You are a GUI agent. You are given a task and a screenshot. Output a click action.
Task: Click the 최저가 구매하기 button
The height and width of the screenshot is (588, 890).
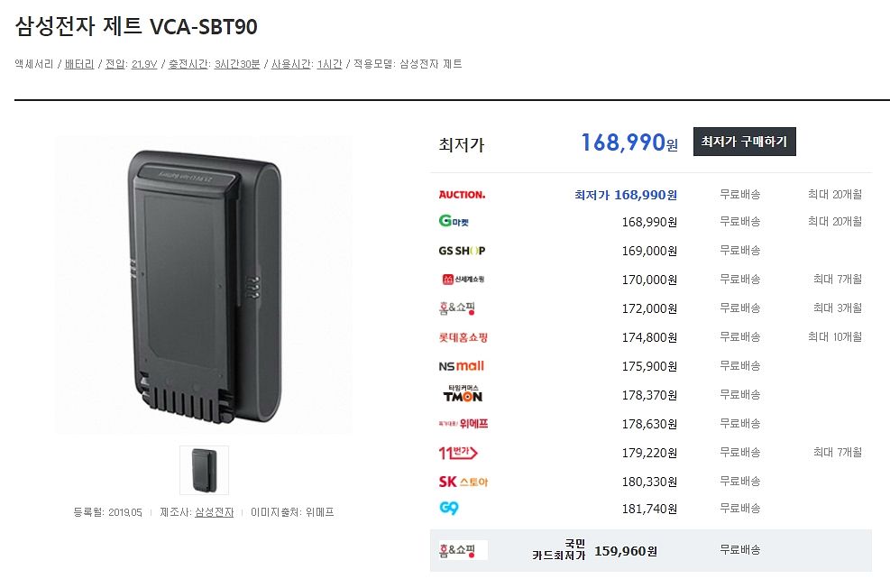(744, 142)
